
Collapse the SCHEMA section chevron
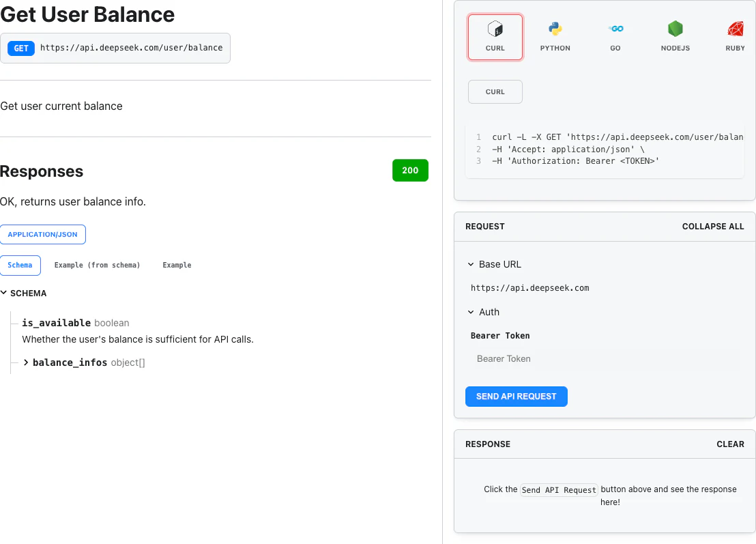coord(4,293)
